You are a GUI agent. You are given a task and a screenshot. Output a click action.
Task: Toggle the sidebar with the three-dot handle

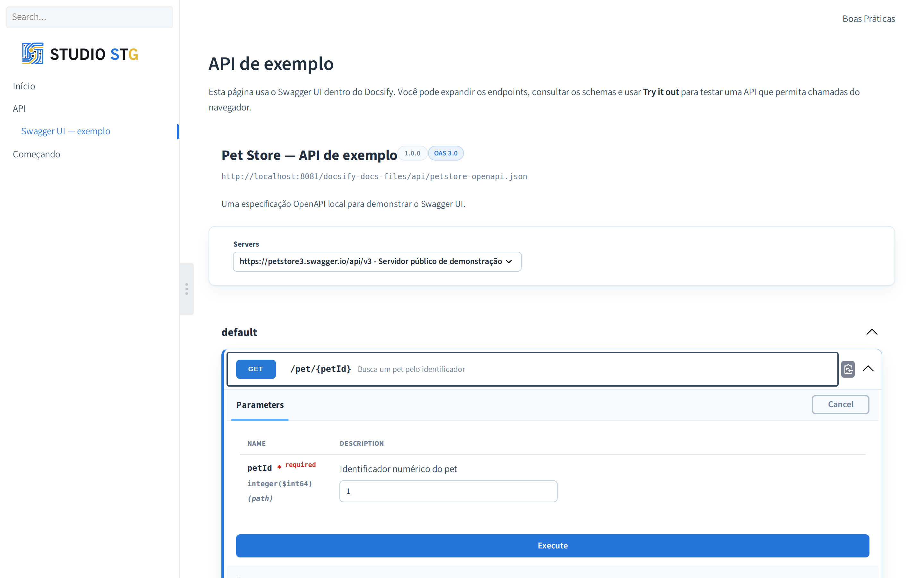(186, 289)
